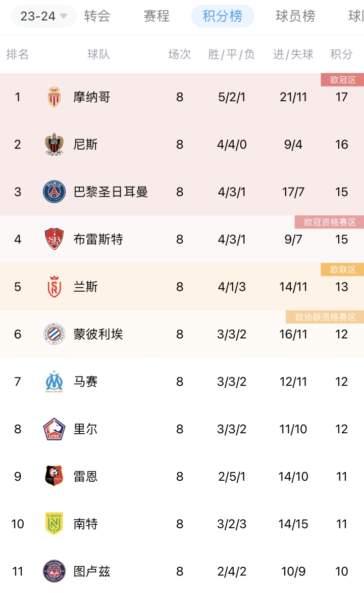Image resolution: width=364 pixels, height=593 pixels.
Task: Open the 球员榜 tab
Action: [295, 16]
